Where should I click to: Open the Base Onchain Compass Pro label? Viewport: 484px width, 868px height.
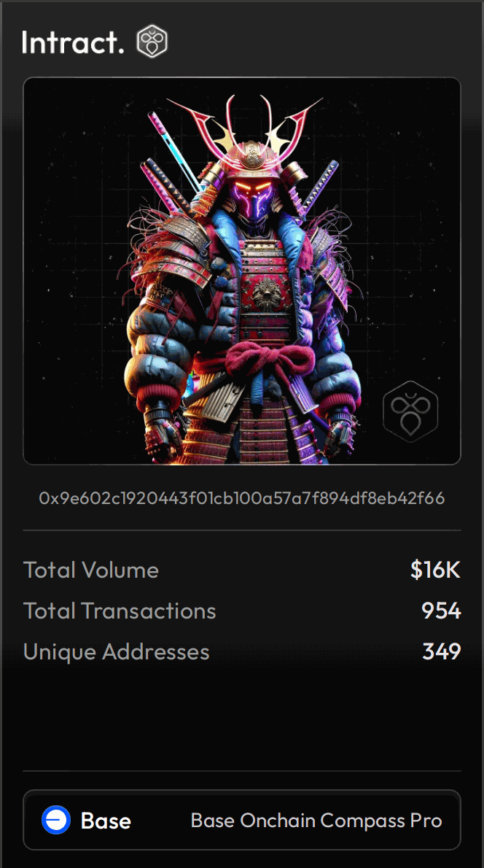pyautogui.click(x=316, y=821)
